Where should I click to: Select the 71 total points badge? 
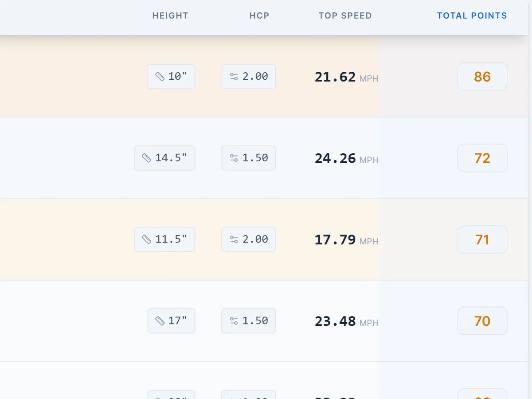coord(482,239)
